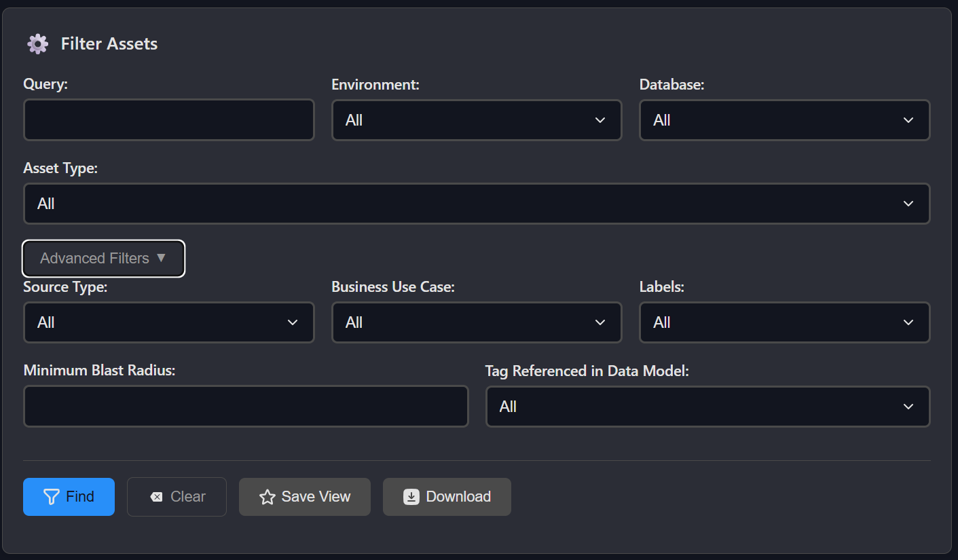Expand the Advanced Filters section
This screenshot has height=560, width=958.
click(x=103, y=258)
